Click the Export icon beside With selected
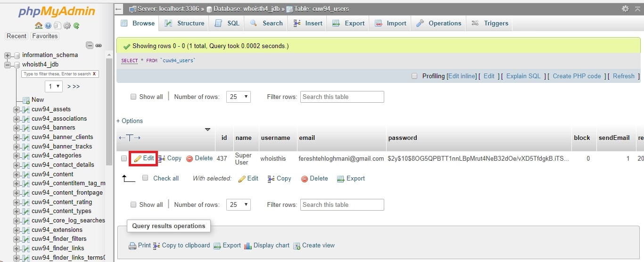The height and width of the screenshot is (262, 644). point(341,179)
